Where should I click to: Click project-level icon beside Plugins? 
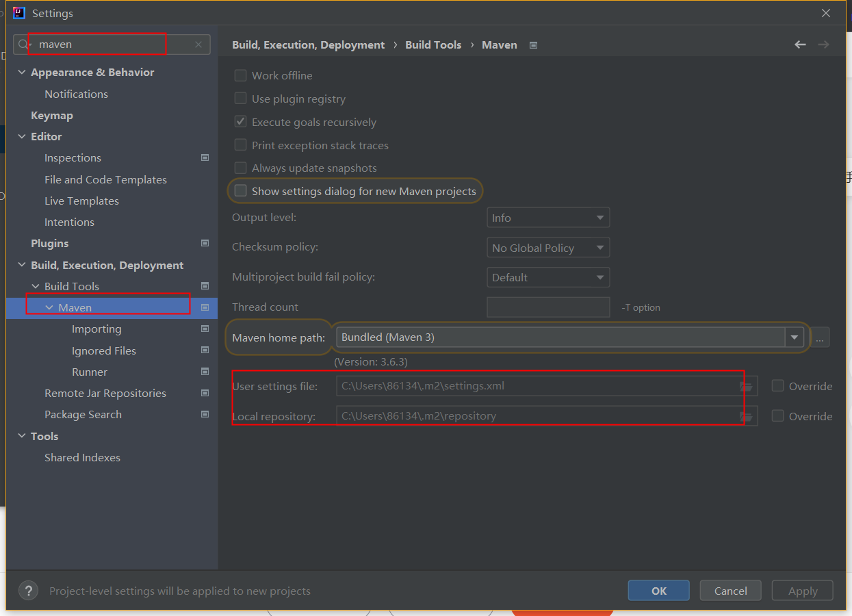click(205, 243)
